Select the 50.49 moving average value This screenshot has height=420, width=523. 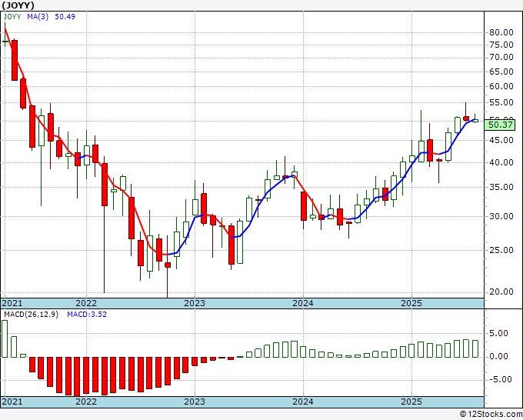65,17
